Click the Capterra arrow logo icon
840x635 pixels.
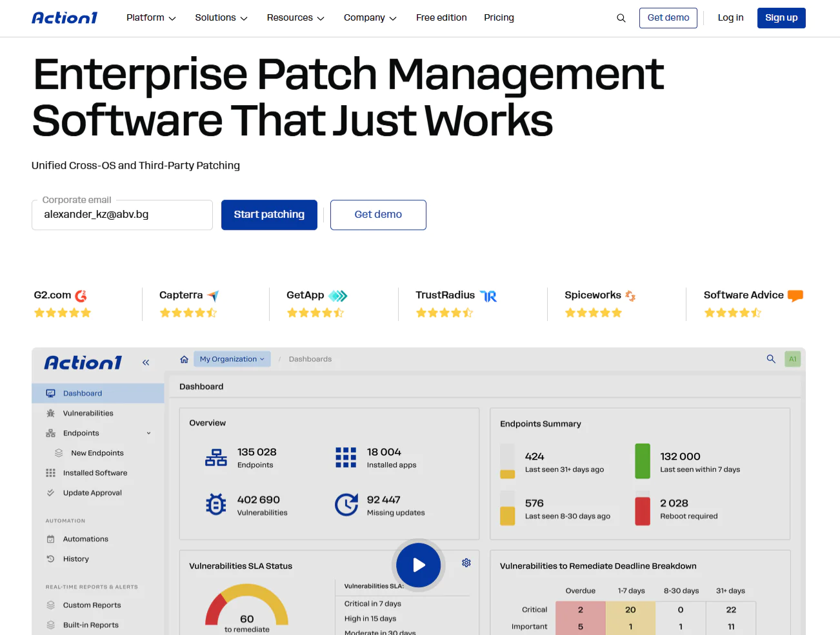(213, 296)
